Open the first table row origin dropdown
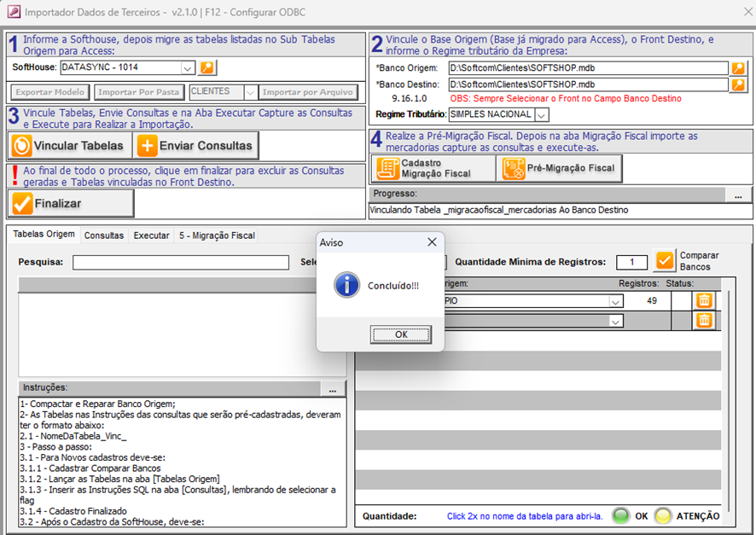The width and height of the screenshot is (756, 535). [614, 301]
